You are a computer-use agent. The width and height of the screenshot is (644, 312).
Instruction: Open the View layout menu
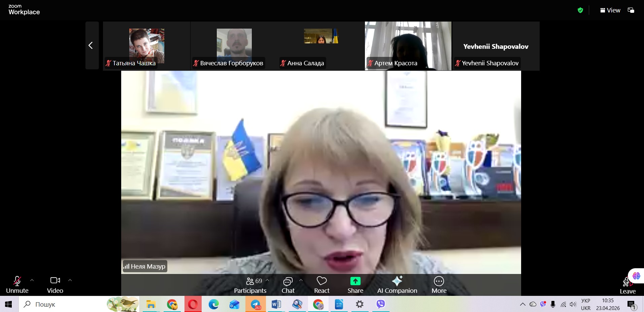610,10
